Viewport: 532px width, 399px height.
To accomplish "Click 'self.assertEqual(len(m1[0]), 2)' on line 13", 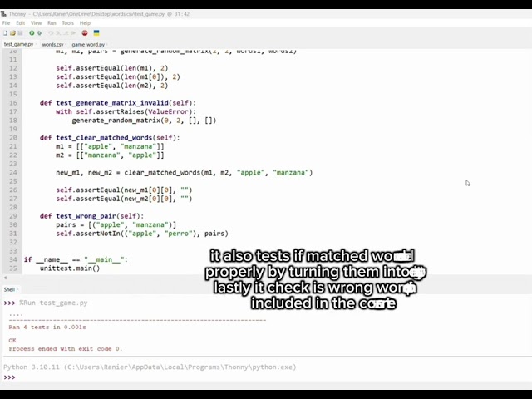I will click(118, 77).
